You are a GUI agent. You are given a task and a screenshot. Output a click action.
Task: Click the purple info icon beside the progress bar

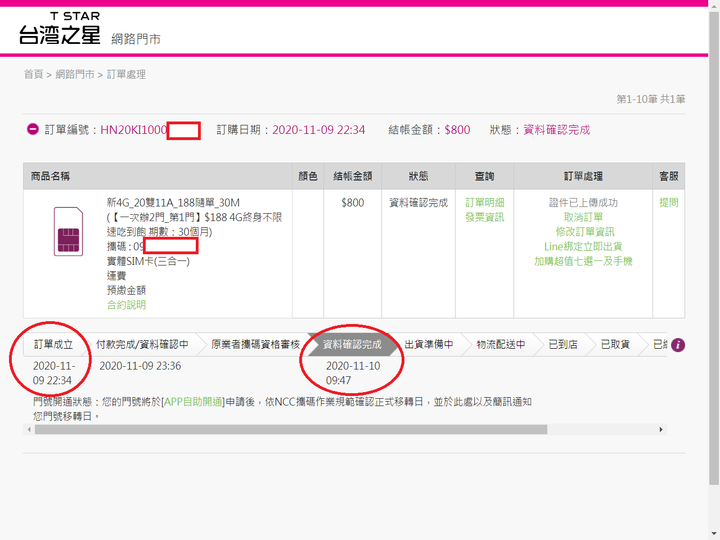click(678, 345)
